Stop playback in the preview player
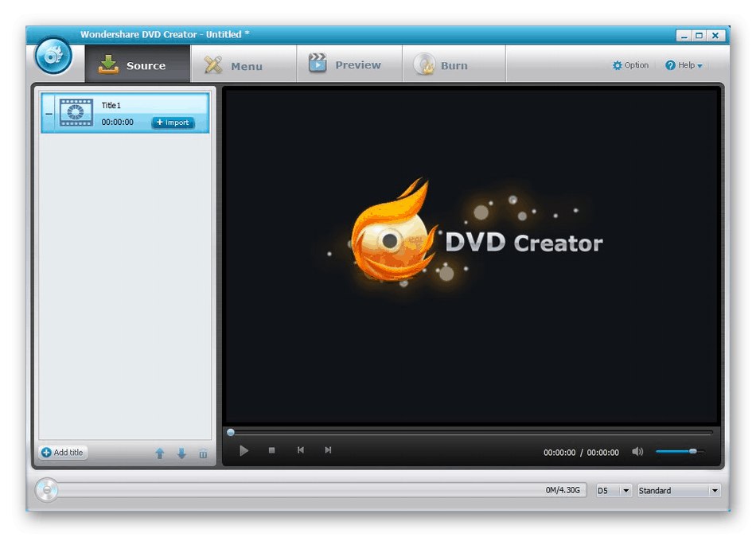Image resolution: width=756 pixels, height=537 pixels. (271, 450)
